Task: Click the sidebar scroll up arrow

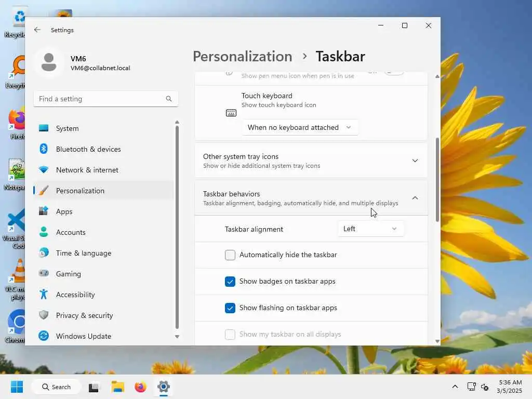Action: pyautogui.click(x=177, y=122)
